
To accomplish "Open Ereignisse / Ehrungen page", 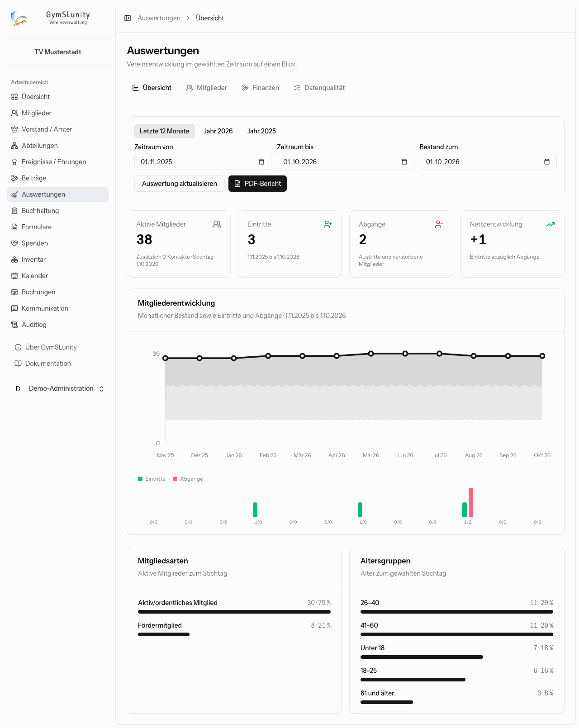I will 58,162.
